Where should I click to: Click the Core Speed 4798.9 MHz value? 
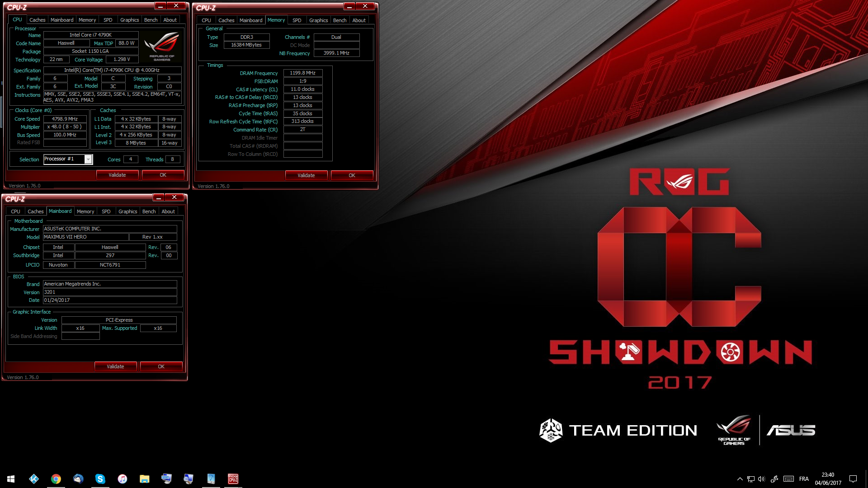(65, 119)
